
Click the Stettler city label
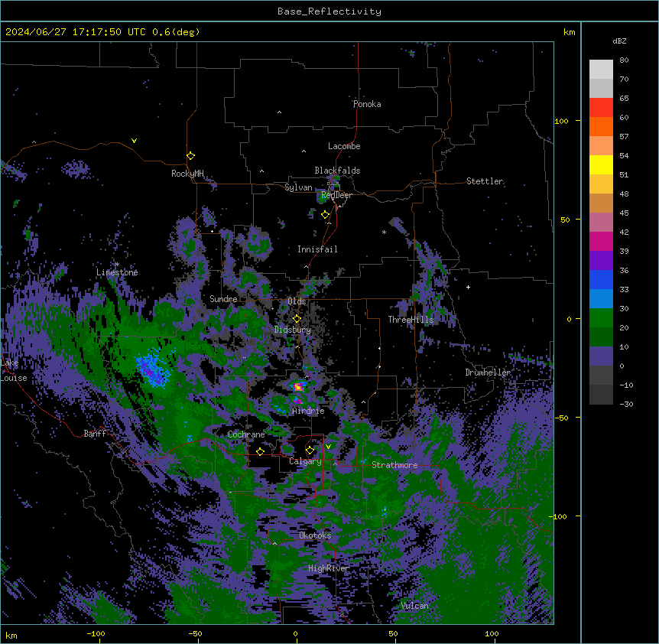click(485, 181)
